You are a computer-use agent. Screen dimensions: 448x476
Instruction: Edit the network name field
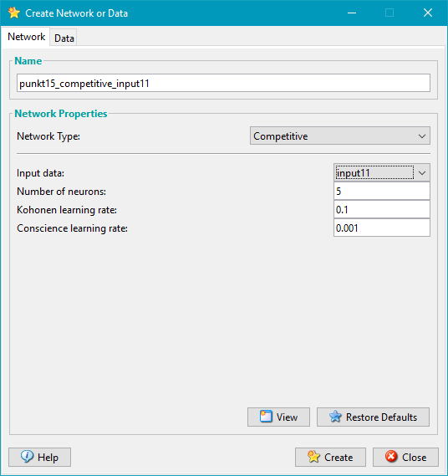223,83
